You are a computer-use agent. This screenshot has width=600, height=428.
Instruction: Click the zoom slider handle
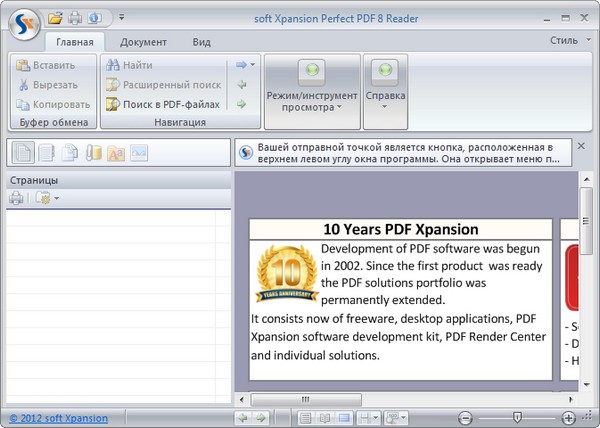(517, 417)
